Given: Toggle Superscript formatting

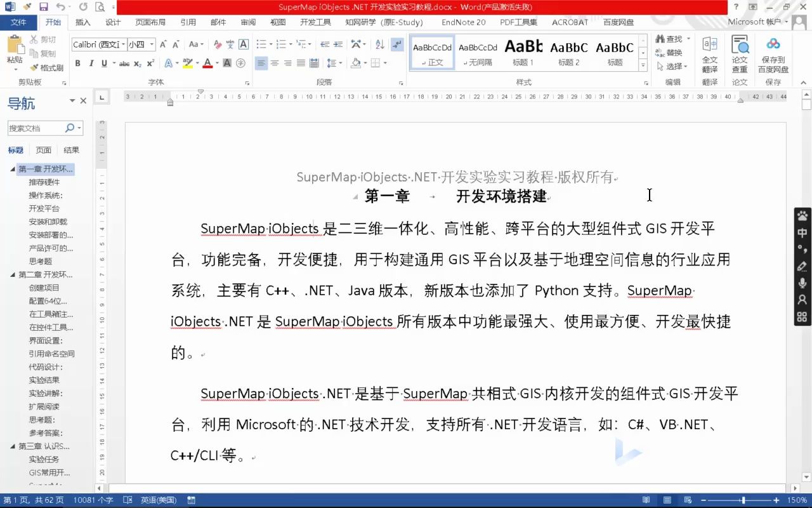Looking at the screenshot, I should click(151, 63).
